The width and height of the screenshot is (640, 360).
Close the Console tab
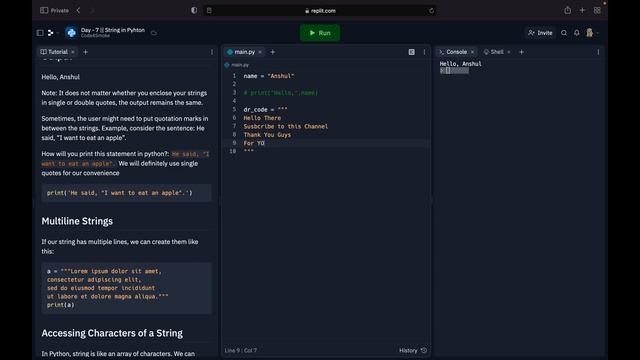[472, 52]
